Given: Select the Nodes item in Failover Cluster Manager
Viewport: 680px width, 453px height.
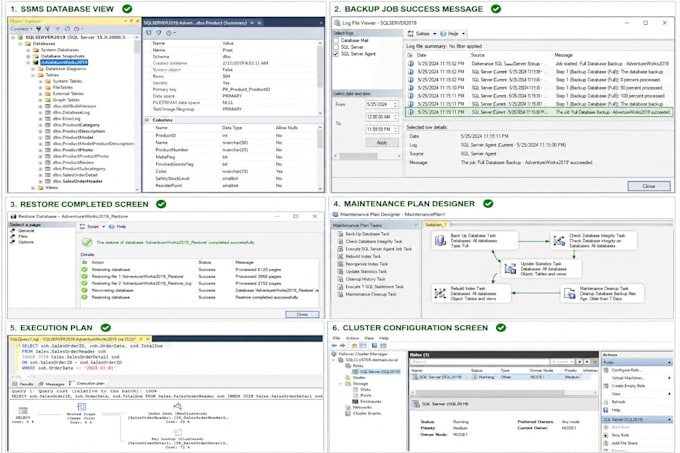Looking at the screenshot, I should (x=359, y=378).
